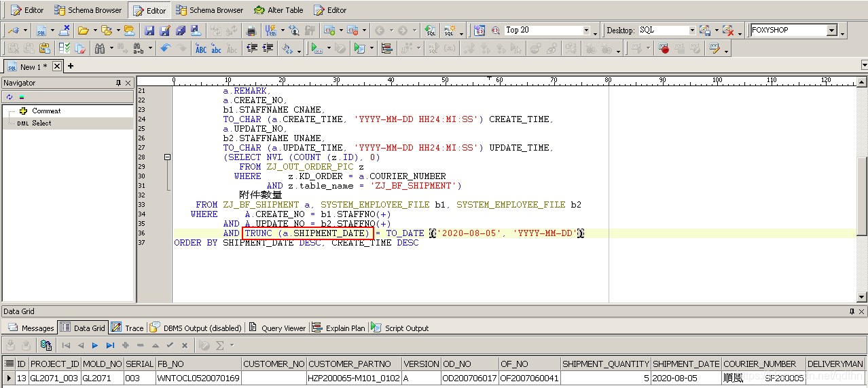Convert selection to uppercase ABC icon
The height and width of the screenshot is (388, 868).
pyautogui.click(x=201, y=48)
